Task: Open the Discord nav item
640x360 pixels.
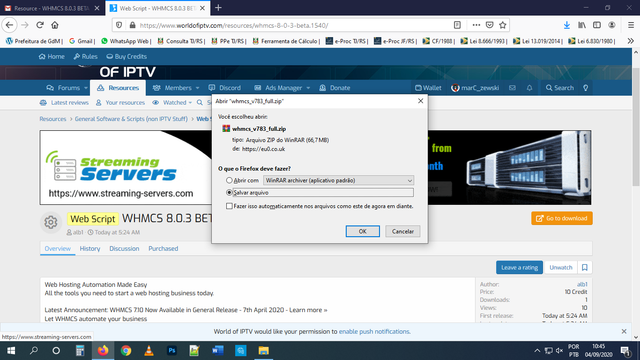Action: tap(224, 88)
